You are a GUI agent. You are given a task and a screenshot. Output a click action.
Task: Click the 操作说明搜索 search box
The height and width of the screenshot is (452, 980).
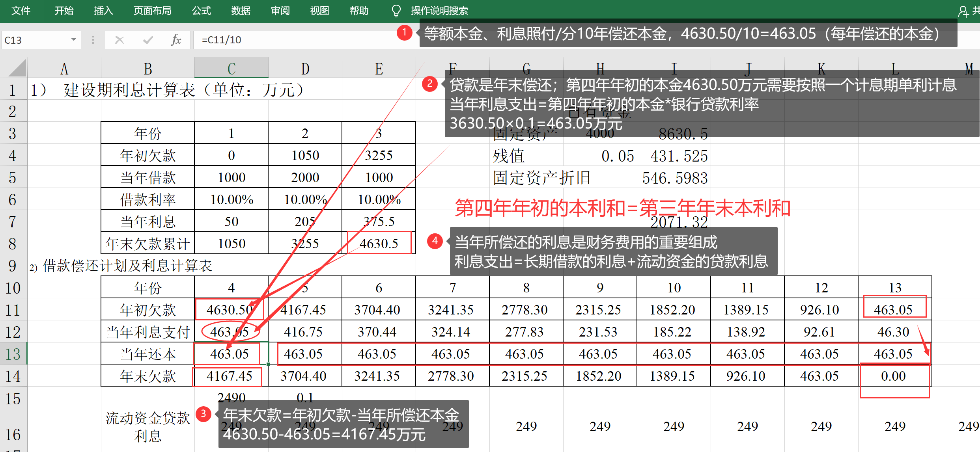pyautogui.click(x=439, y=11)
